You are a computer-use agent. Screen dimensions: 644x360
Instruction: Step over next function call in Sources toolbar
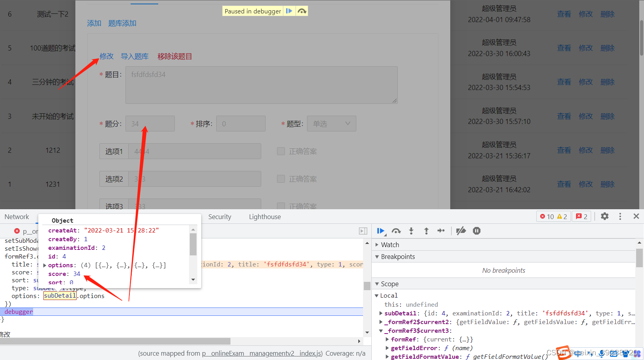(396, 231)
